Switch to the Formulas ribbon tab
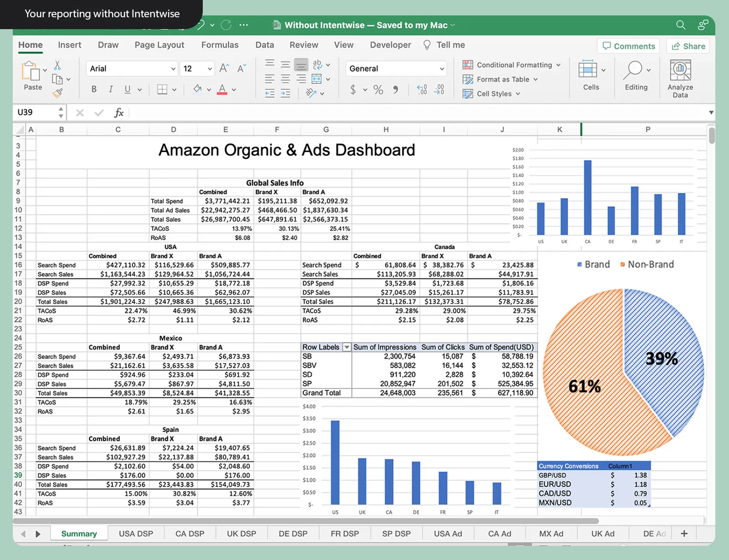The image size is (729, 560). 220,45
